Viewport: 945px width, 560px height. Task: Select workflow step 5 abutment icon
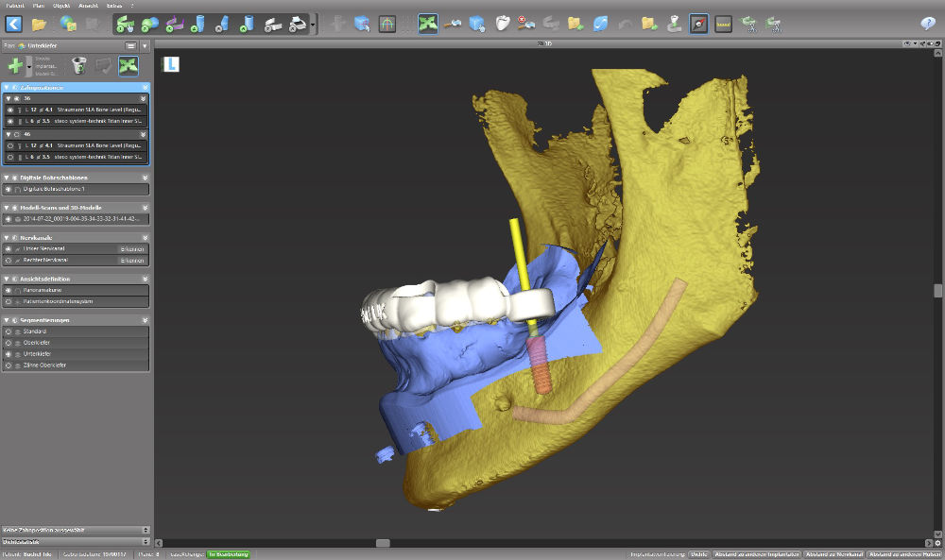(x=222, y=25)
